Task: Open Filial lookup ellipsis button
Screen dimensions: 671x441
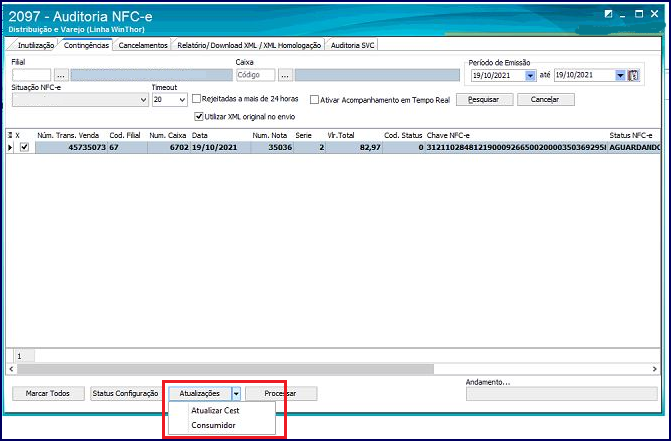Action: [61, 75]
